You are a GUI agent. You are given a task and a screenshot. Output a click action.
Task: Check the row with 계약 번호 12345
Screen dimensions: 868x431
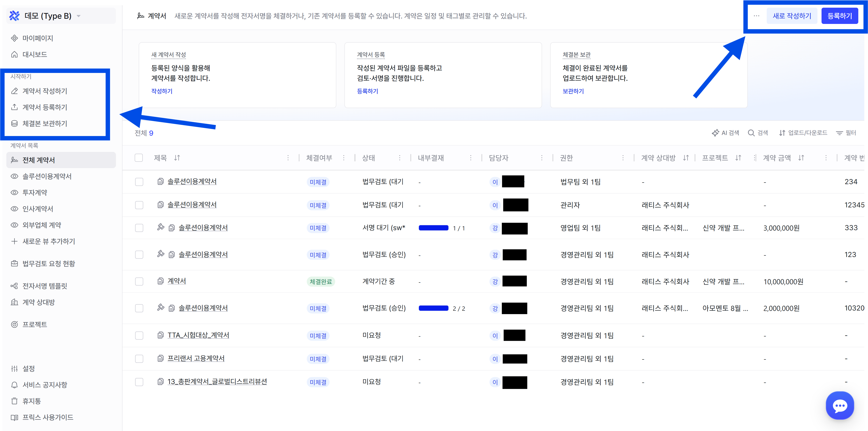click(x=139, y=205)
